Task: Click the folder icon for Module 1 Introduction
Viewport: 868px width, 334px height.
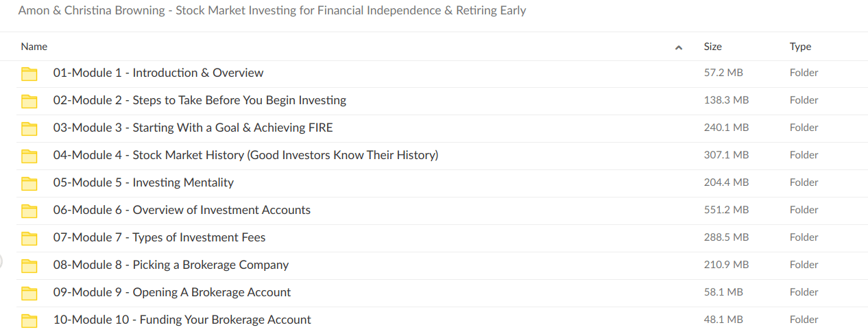Action: pyautogui.click(x=29, y=73)
